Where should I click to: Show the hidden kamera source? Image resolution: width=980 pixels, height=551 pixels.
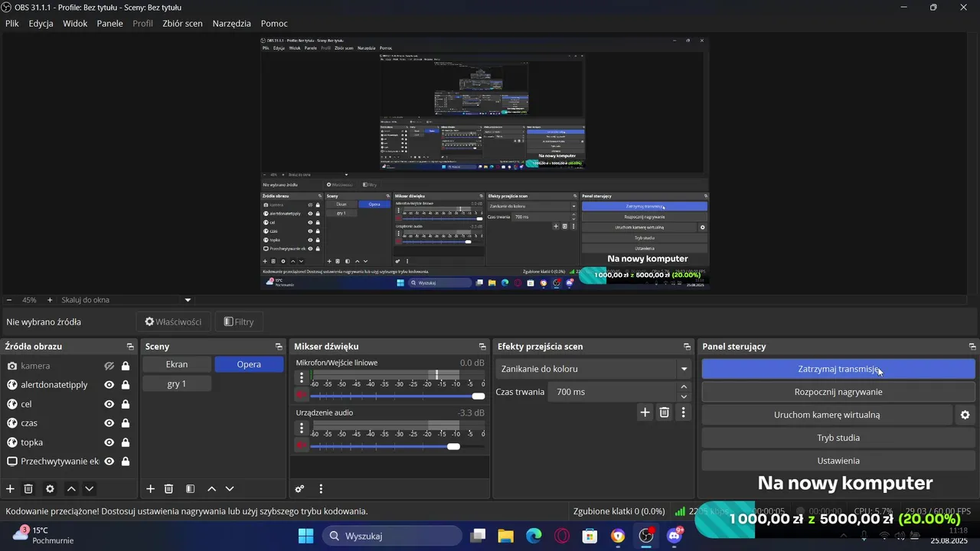pos(109,366)
